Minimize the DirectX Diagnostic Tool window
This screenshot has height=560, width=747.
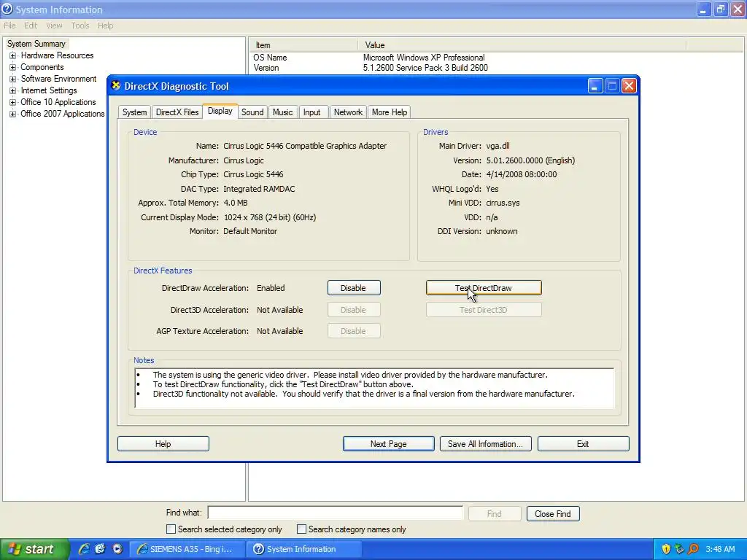595,86
